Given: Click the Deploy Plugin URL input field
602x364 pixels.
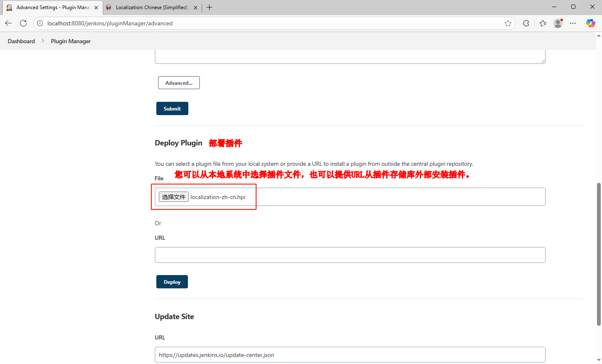Looking at the screenshot, I should 350,255.
